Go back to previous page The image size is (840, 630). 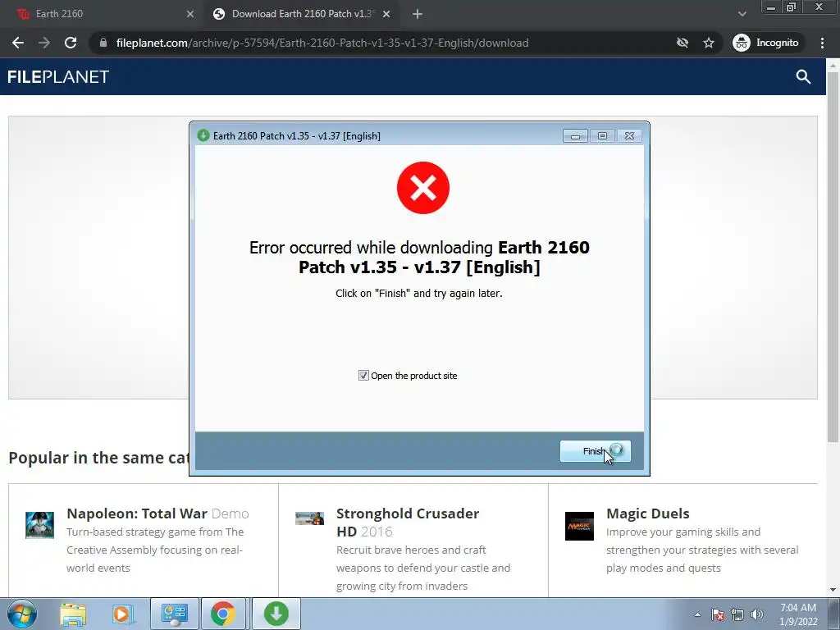coord(18,43)
